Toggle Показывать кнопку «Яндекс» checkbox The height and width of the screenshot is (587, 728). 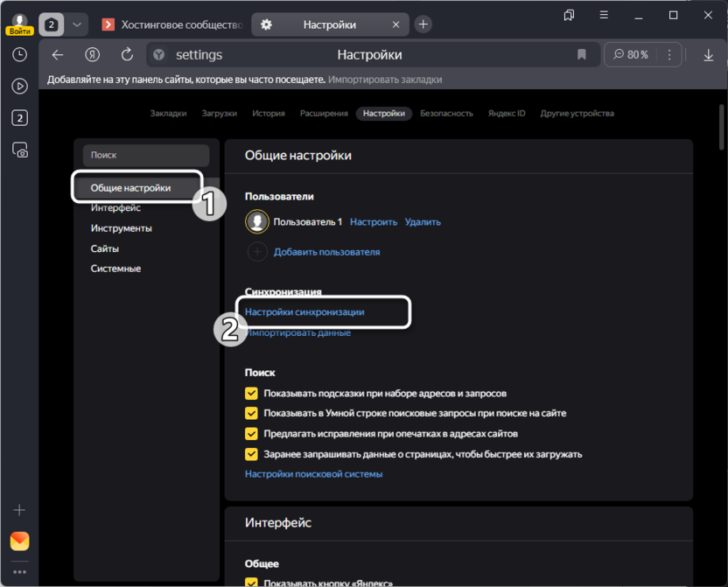251,583
